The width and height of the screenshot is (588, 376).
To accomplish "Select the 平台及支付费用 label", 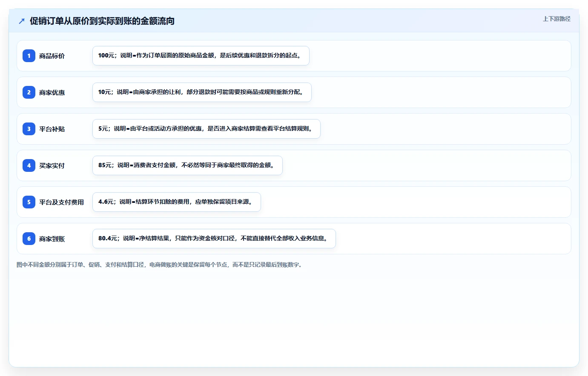I will coord(62,202).
